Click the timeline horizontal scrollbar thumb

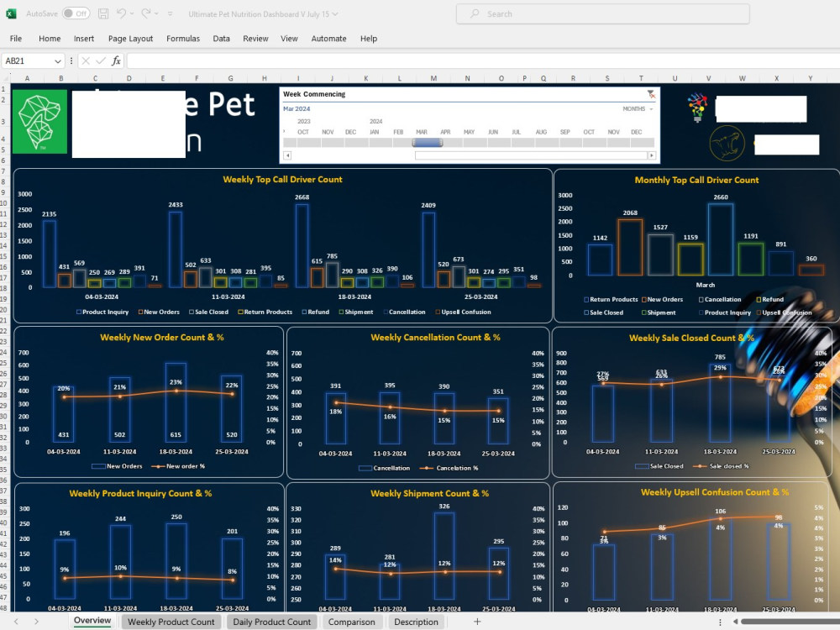[531, 155]
